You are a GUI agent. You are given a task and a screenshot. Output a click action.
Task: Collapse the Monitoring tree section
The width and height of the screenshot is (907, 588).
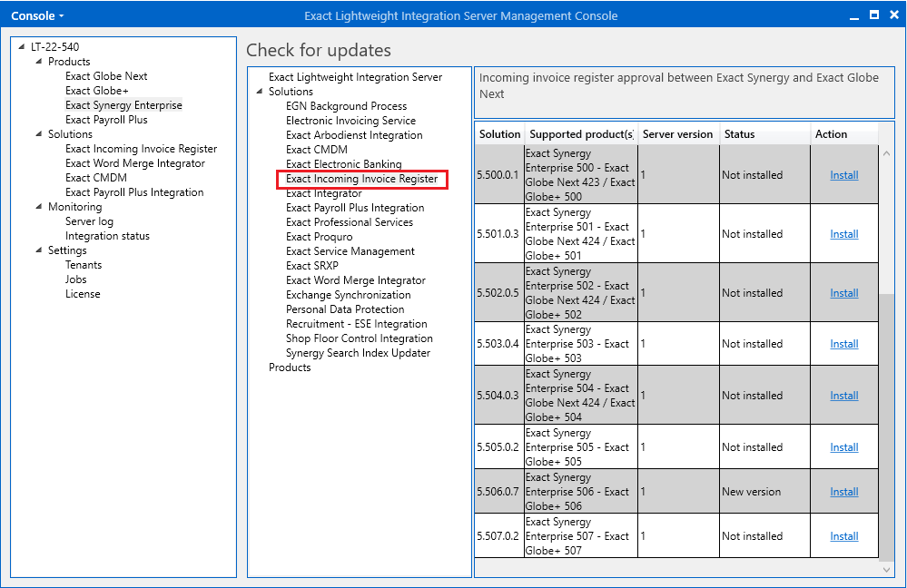[x=39, y=207]
